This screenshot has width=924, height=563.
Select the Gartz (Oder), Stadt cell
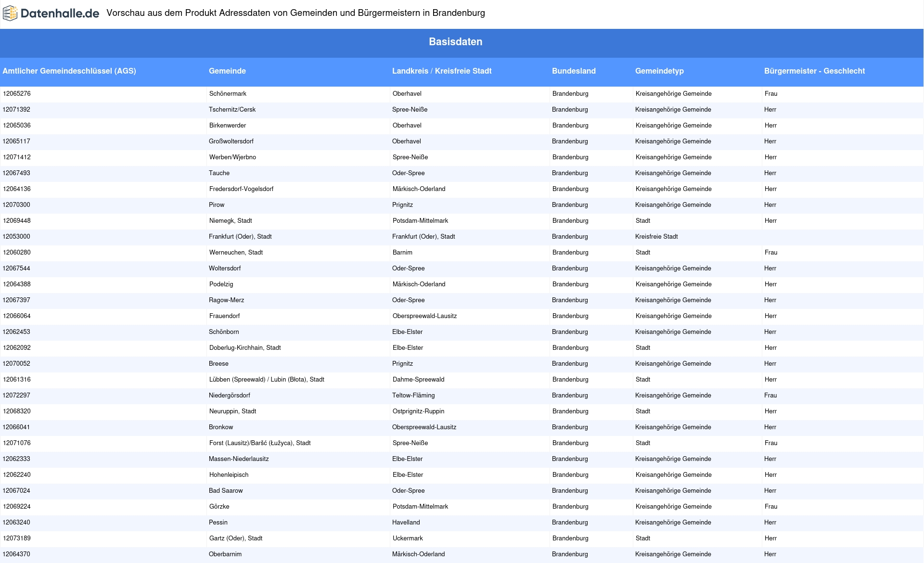click(x=298, y=538)
